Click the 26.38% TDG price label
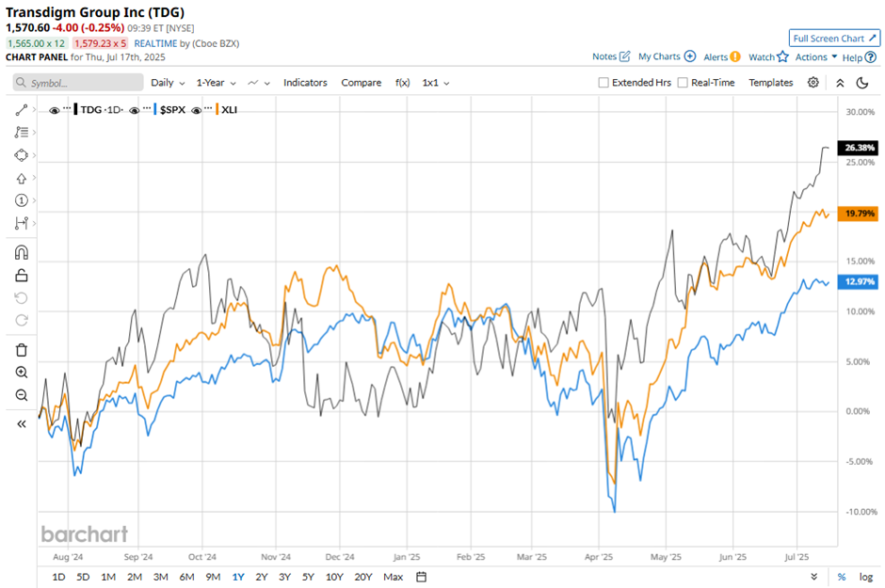The width and height of the screenshot is (885, 588). coord(858,148)
